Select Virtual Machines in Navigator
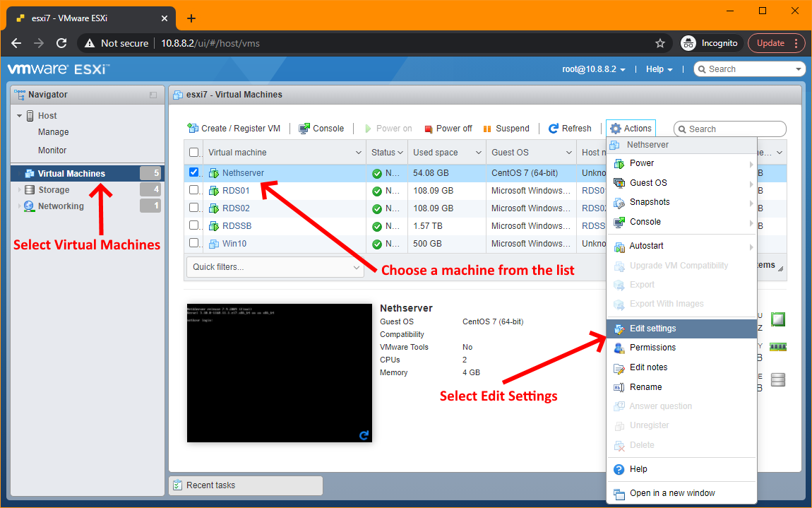Screen dimensions: 812x508 click(x=87, y=173)
